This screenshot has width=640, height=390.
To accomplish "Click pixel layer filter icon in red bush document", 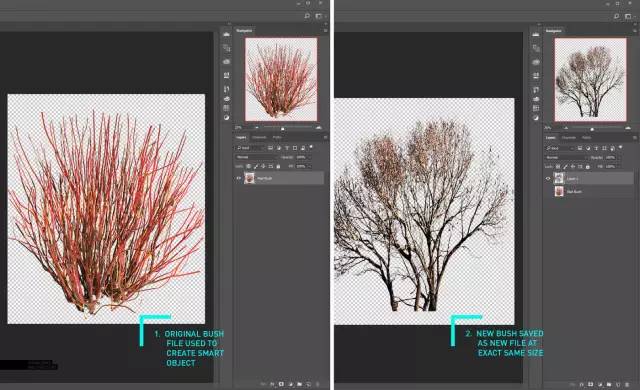I will (x=271, y=148).
